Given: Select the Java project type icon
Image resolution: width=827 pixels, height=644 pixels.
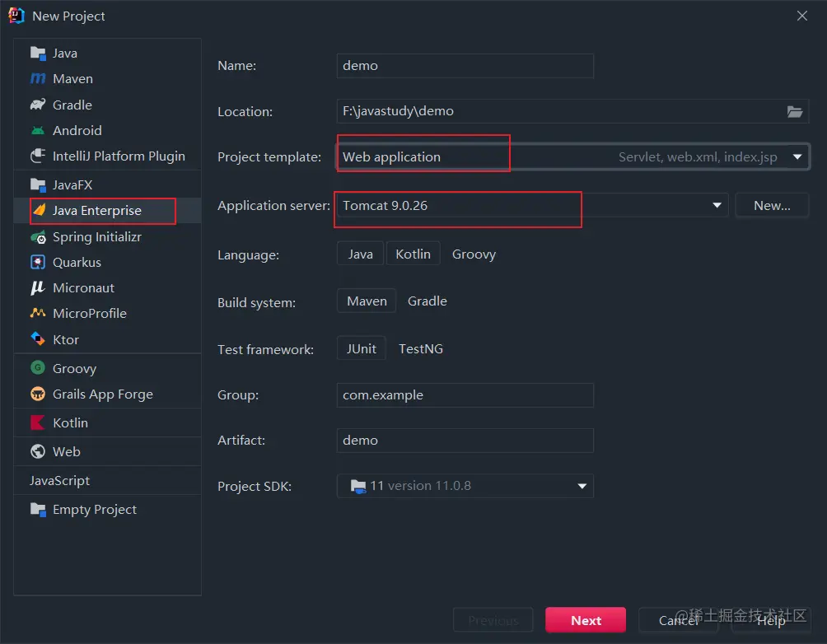Looking at the screenshot, I should tap(38, 54).
